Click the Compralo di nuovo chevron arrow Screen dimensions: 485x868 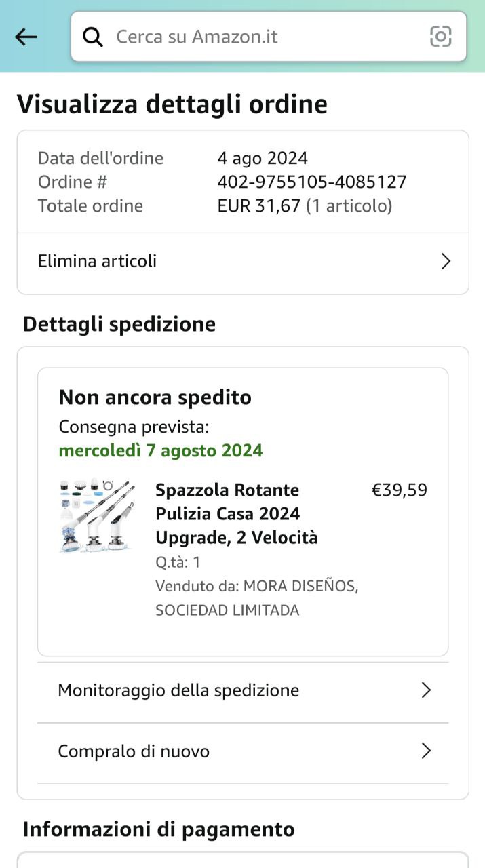[x=426, y=751]
